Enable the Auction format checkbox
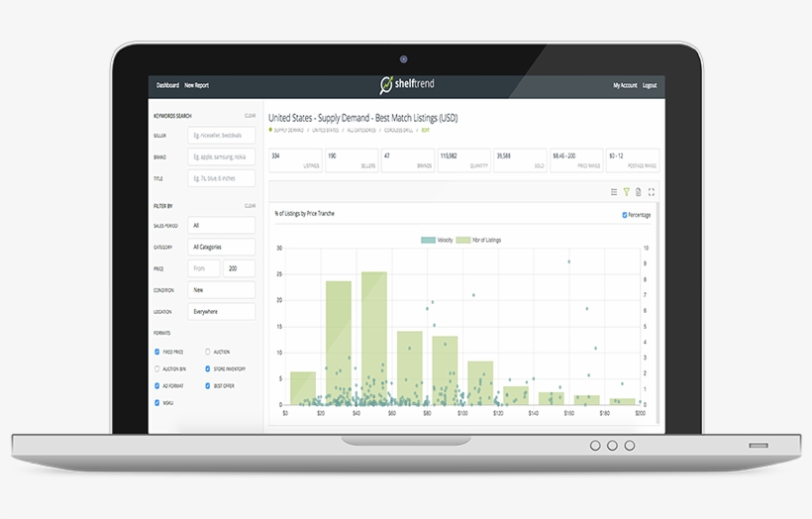Screen dimensions: 812x519 (207, 352)
